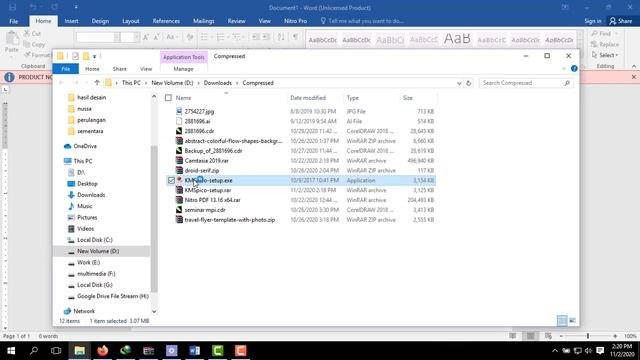Click Replace in the Word Editing group
Viewport: 640px width, 360px height.
click(x=605, y=44)
